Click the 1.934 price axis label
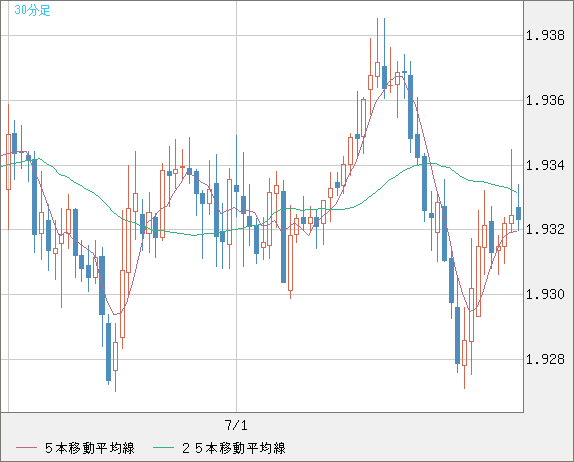The image size is (574, 462). [545, 165]
